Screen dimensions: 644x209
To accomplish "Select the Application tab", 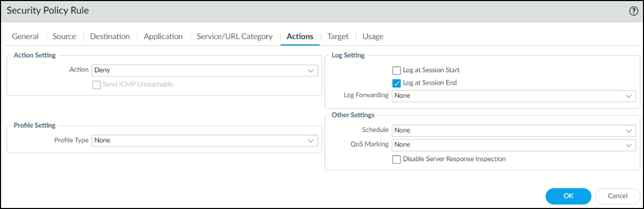I will coord(163,37).
